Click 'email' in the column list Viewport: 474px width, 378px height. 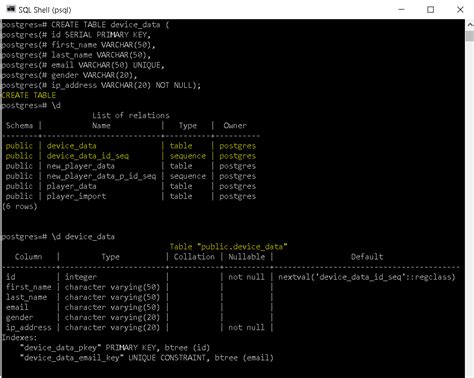pos(17,307)
